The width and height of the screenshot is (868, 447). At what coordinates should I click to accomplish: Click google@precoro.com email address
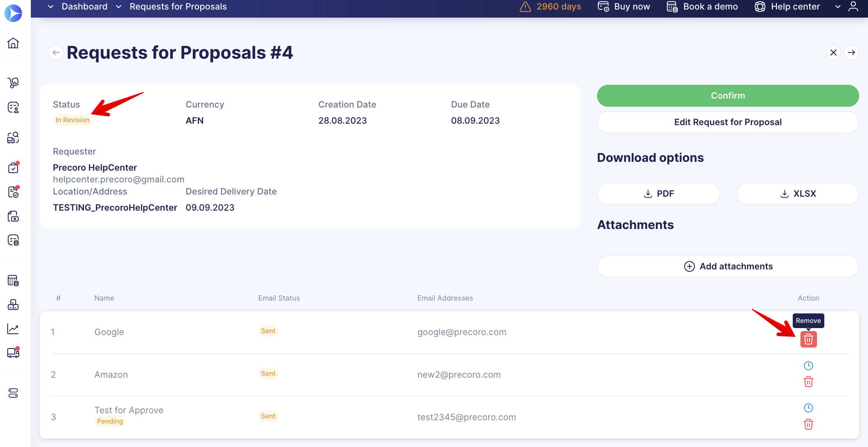[462, 332]
